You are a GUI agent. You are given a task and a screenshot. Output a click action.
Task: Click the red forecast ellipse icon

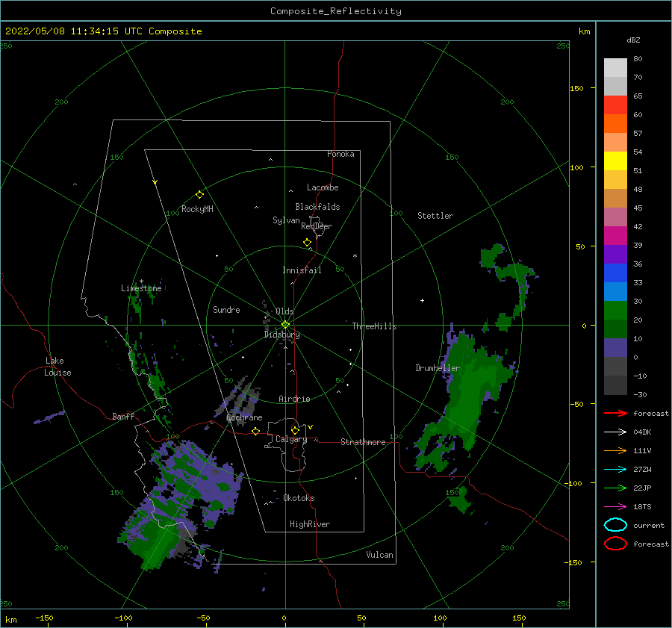tap(615, 544)
